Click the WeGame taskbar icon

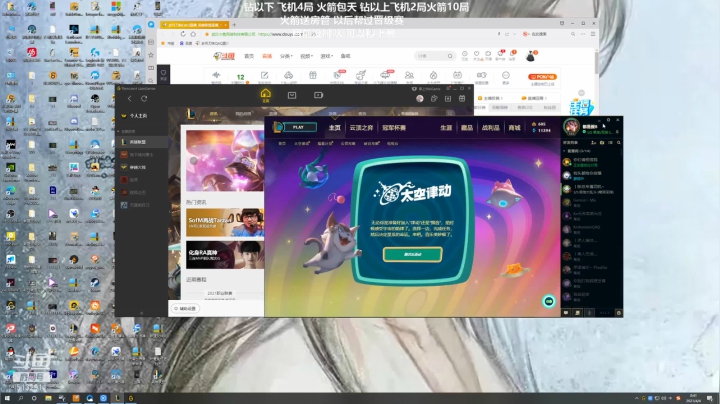point(131,398)
